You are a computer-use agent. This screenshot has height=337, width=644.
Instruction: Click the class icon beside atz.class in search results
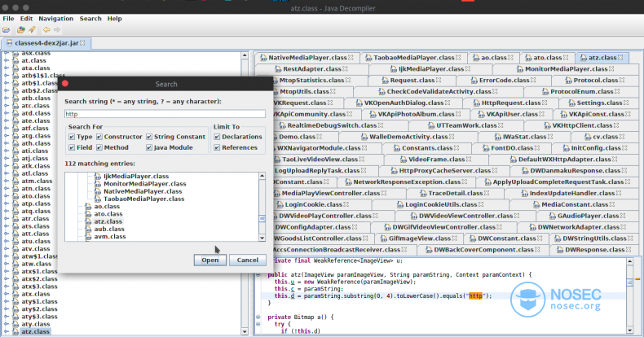(88, 221)
